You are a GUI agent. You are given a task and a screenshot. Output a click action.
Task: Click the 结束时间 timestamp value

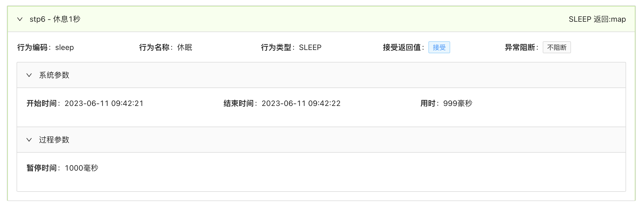[301, 103]
